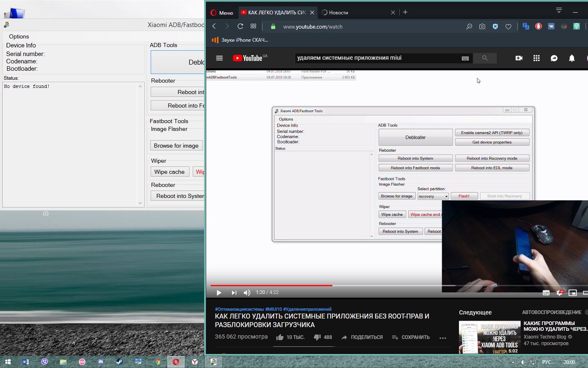Open a new browser tab with plus
Viewport: 588px width, 368px height.
click(x=405, y=12)
